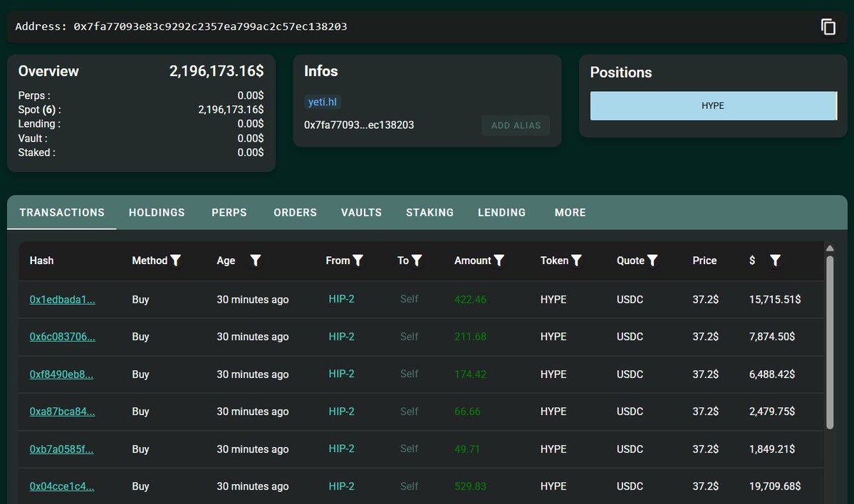Image resolution: width=854 pixels, height=504 pixels.
Task: Open the Quote column filter
Action: pos(652,261)
